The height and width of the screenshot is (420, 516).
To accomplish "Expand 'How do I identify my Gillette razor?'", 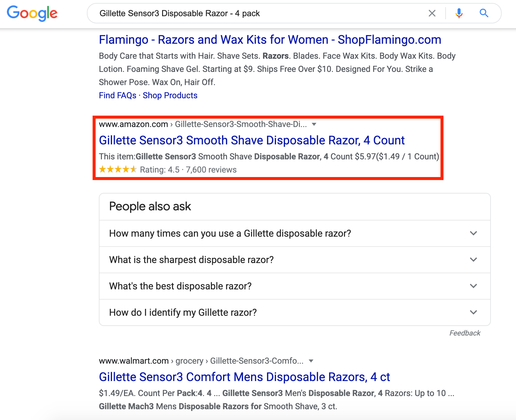I will click(x=295, y=312).
